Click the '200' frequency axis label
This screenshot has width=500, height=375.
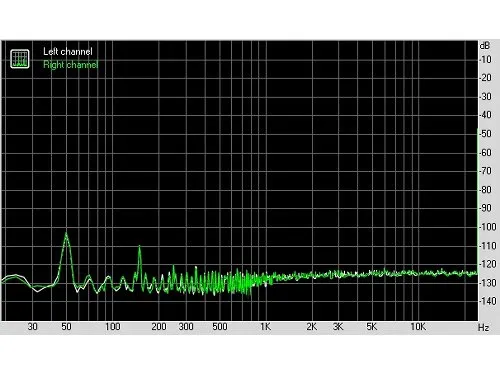pyautogui.click(x=159, y=327)
